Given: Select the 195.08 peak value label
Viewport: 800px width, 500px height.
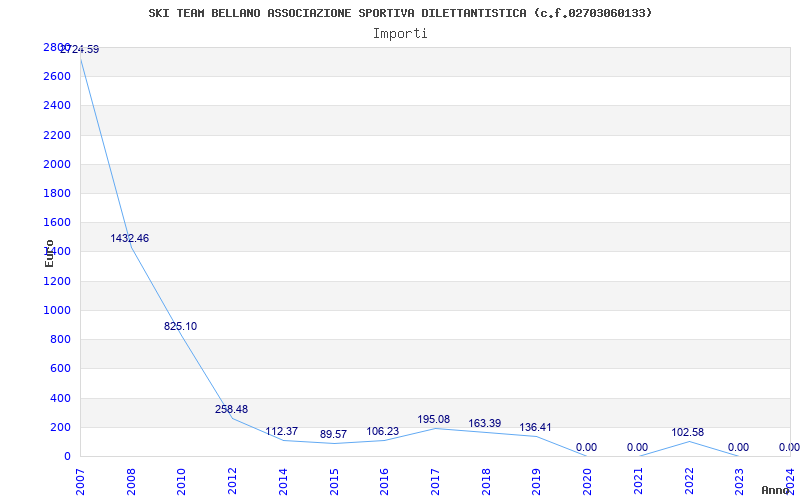Looking at the screenshot, I should pos(434,419).
